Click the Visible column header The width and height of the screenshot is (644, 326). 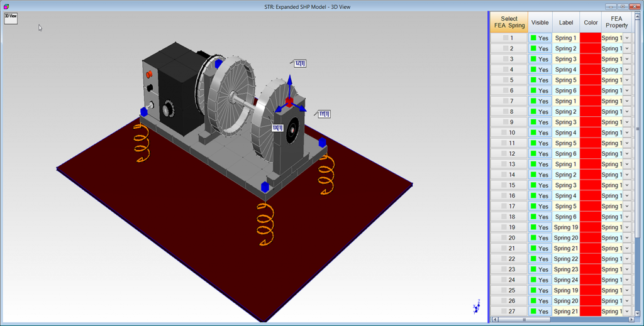[x=540, y=22]
